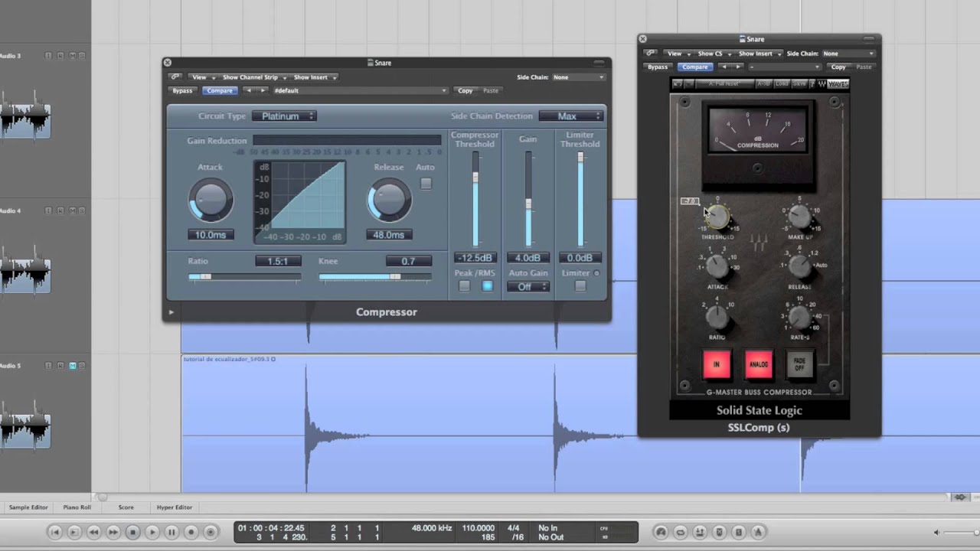980x551 pixels.
Task: Toggle mute on Audio 3 track
Action: point(73,56)
